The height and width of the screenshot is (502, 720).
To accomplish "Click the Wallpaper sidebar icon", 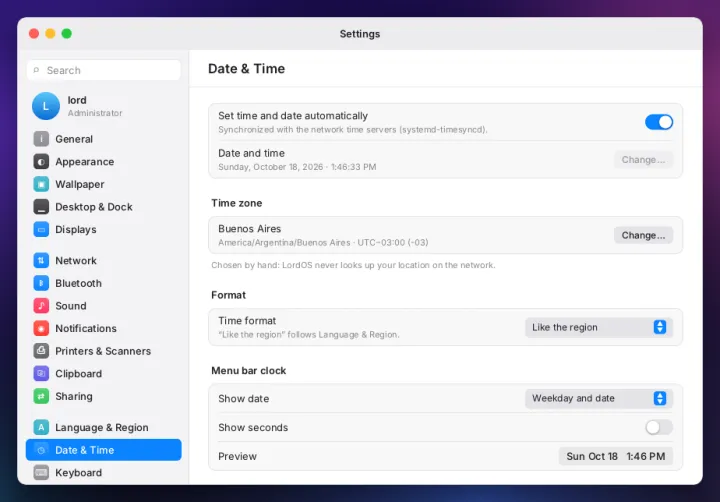I will click(x=41, y=184).
